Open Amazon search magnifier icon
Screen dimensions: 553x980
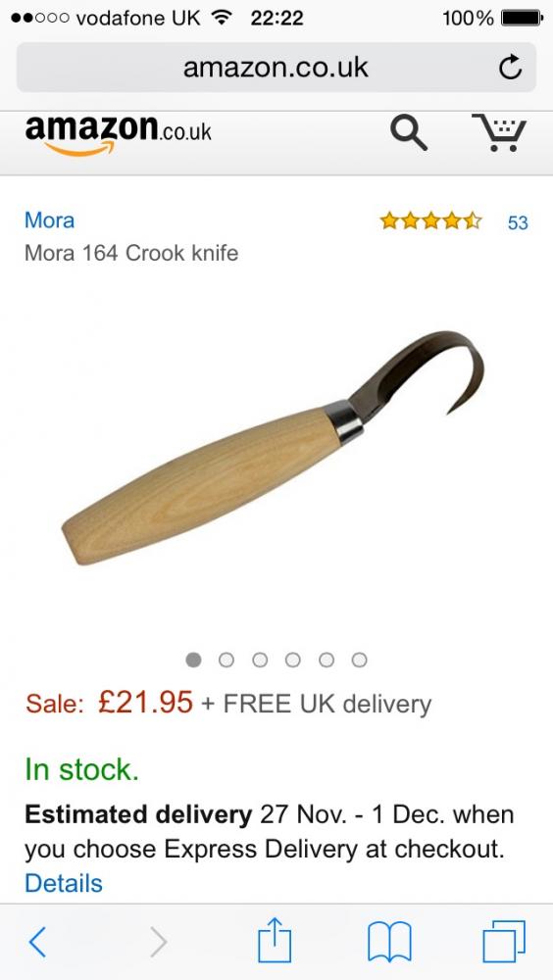[409, 133]
